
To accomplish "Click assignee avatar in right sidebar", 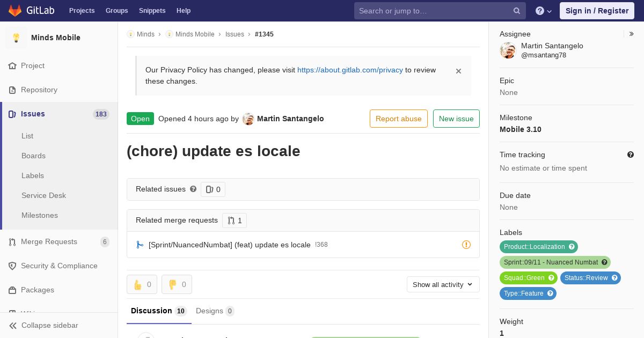I will coord(508,50).
